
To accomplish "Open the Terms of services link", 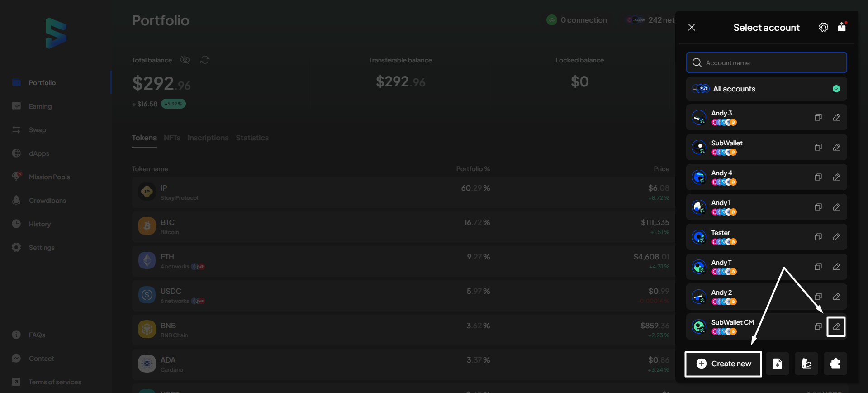I will click(x=55, y=382).
